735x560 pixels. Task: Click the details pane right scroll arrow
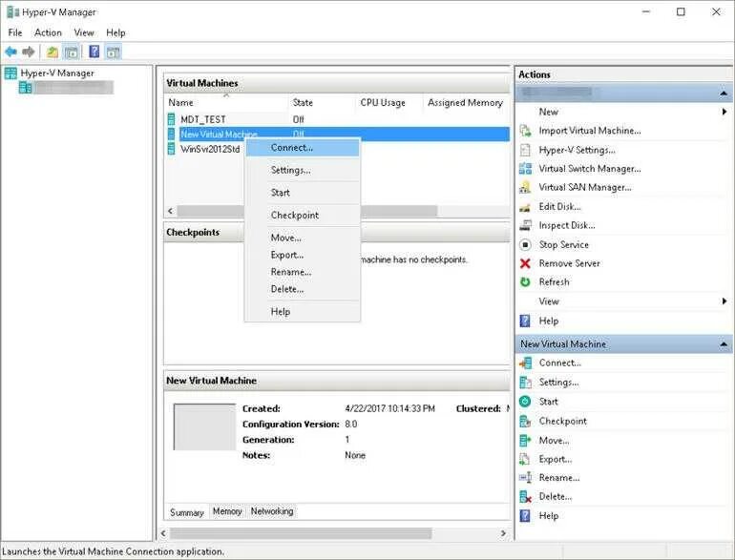click(x=503, y=533)
